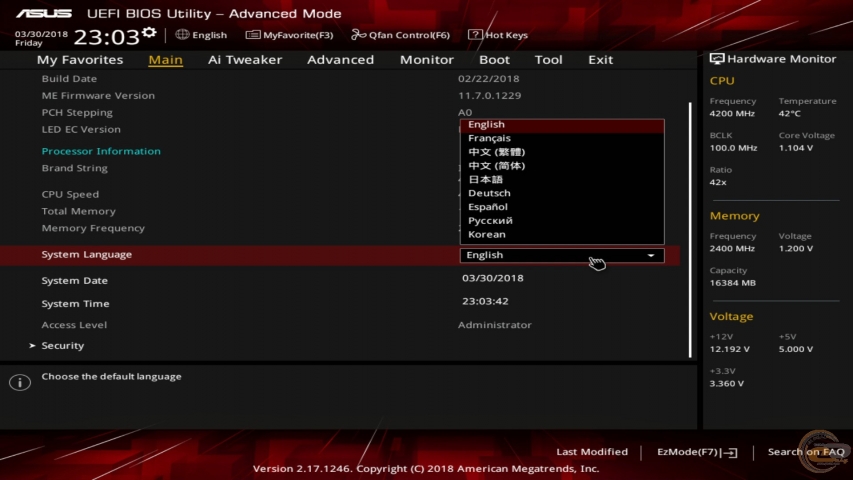Switch to the Ai Tweaker tab

click(245, 59)
